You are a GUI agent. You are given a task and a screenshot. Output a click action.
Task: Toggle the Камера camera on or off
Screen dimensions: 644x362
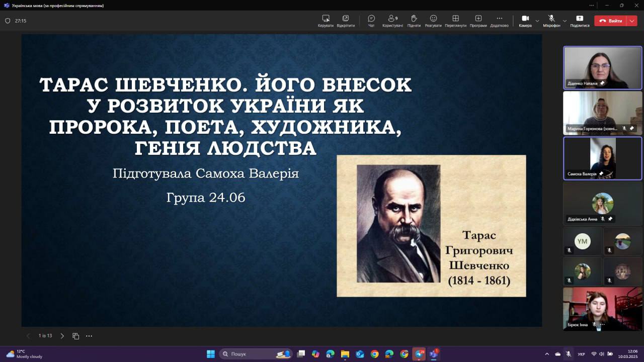(x=525, y=20)
